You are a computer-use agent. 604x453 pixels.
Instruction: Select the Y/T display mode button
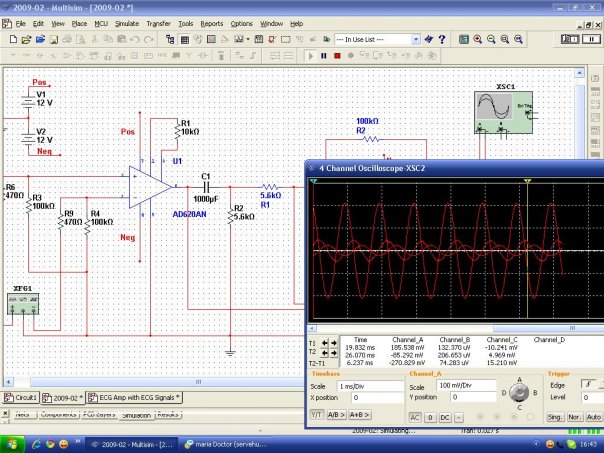pyautogui.click(x=316, y=415)
